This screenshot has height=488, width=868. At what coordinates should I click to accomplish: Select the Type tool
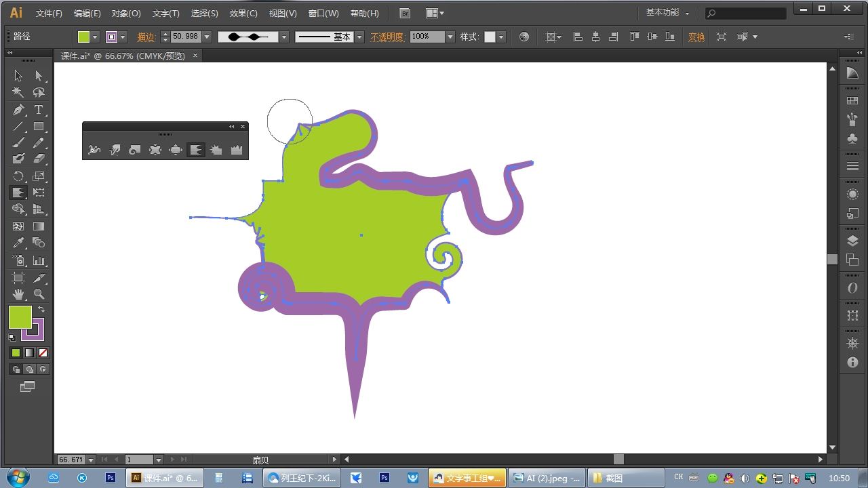pyautogui.click(x=39, y=110)
